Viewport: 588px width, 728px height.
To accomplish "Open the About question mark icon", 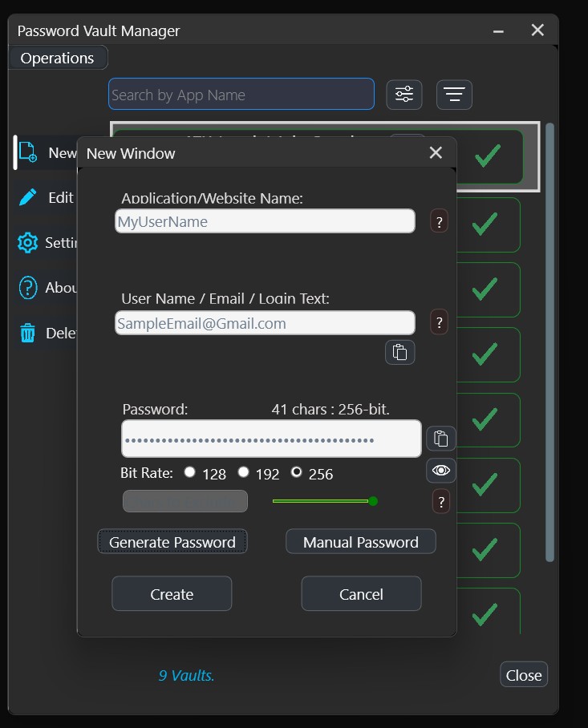I will [x=28, y=287].
